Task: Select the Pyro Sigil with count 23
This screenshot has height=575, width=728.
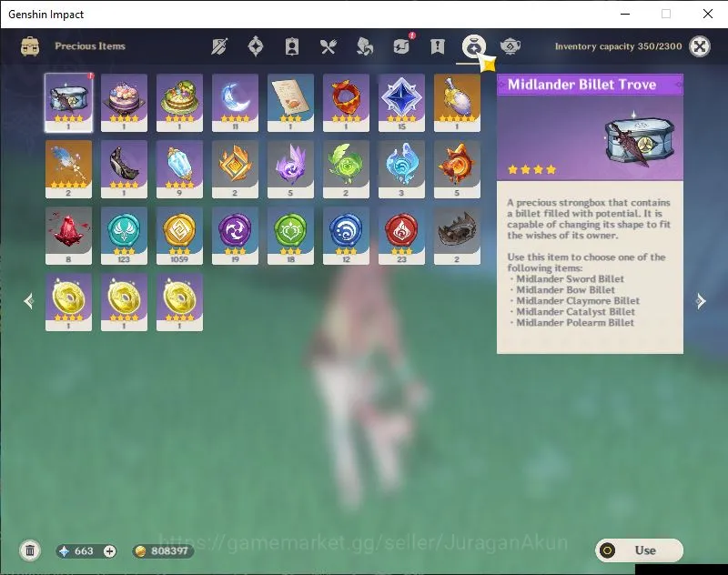Action: (x=401, y=236)
